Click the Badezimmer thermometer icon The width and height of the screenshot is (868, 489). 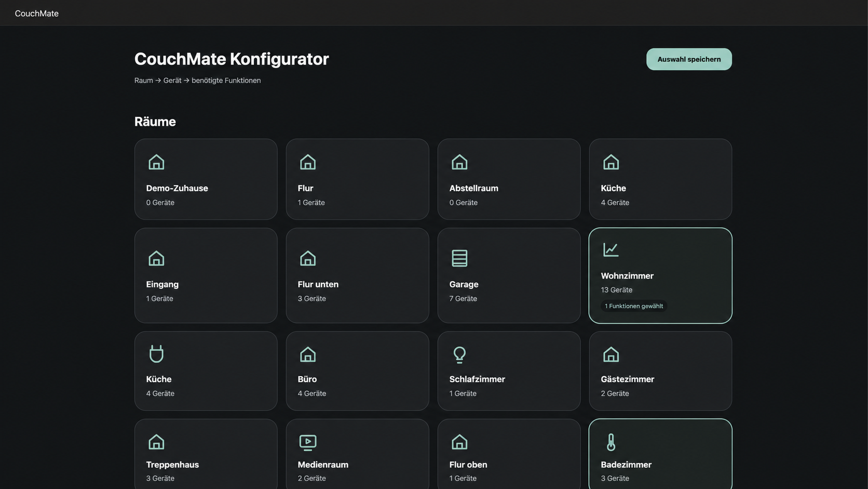tap(611, 442)
